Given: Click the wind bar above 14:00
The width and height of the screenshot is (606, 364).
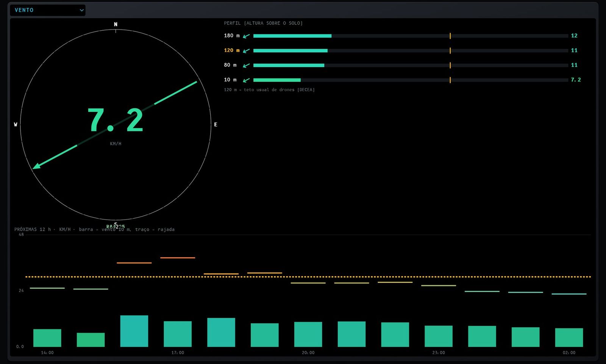Looking at the screenshot, I should point(47,338).
